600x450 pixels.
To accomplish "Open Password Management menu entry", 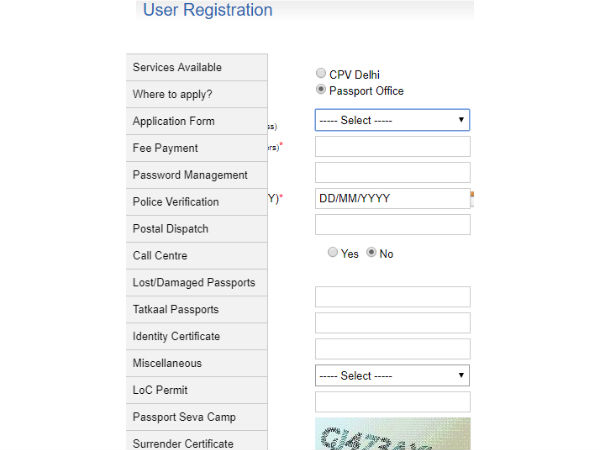I will click(197, 175).
